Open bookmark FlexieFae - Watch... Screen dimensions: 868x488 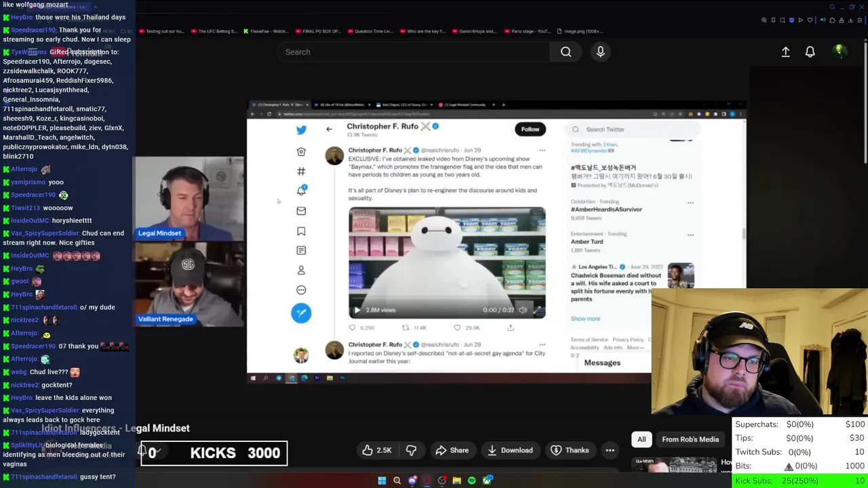266,31
